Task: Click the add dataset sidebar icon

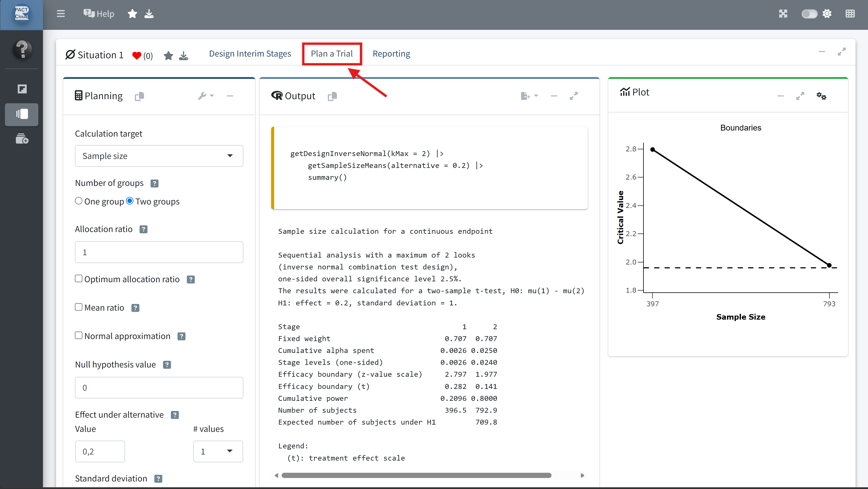Action: (22, 138)
